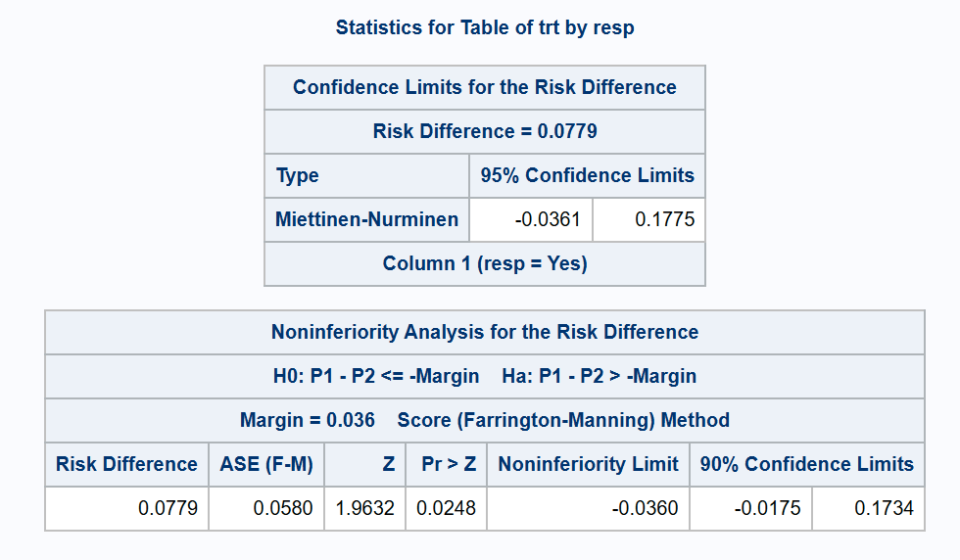Click the "Pr > Z" column header
This screenshot has width=960, height=560.
tap(448, 464)
